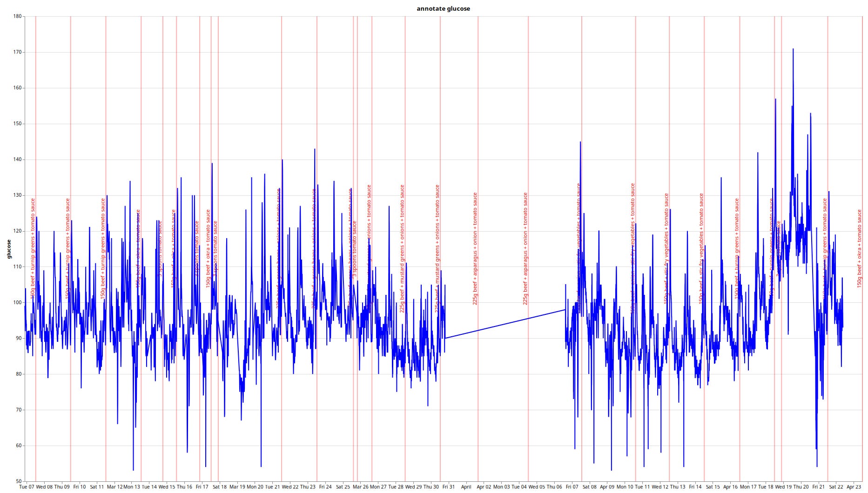The width and height of the screenshot is (868, 493).
Task: Click the 'Tue 07' x-axis date label
Action: pyautogui.click(x=27, y=487)
